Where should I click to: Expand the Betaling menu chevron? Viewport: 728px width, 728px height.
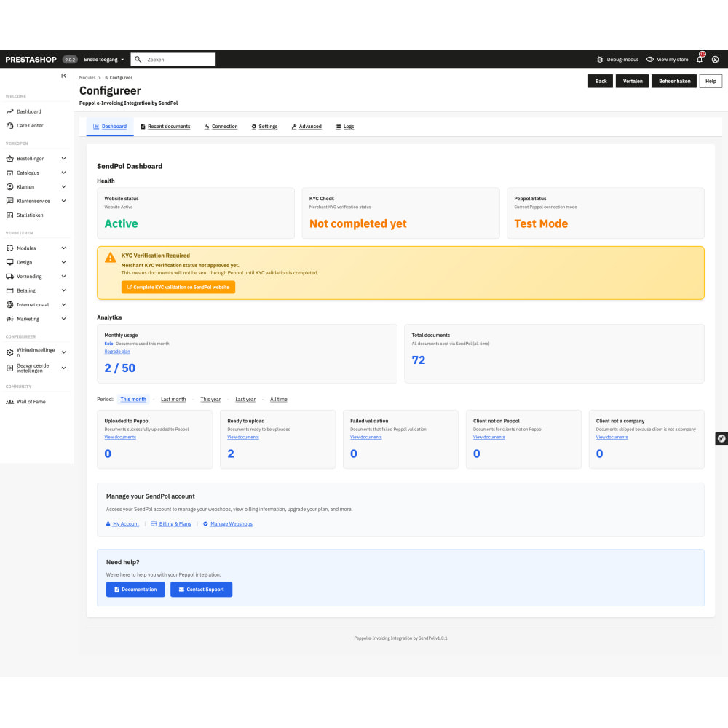[63, 290]
